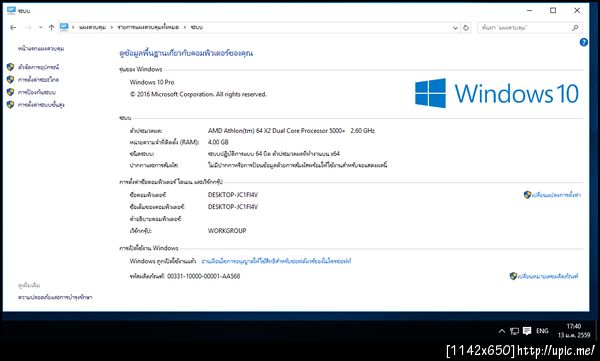This screenshot has width=600, height=361.
Task: Select the 2016 Microsoft Corporation copyright text
Action: tap(198, 94)
